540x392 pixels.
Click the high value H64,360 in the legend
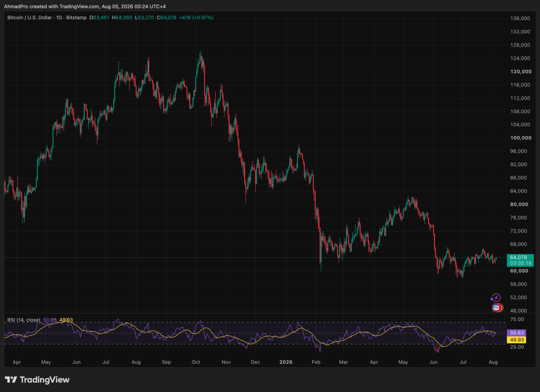122,17
